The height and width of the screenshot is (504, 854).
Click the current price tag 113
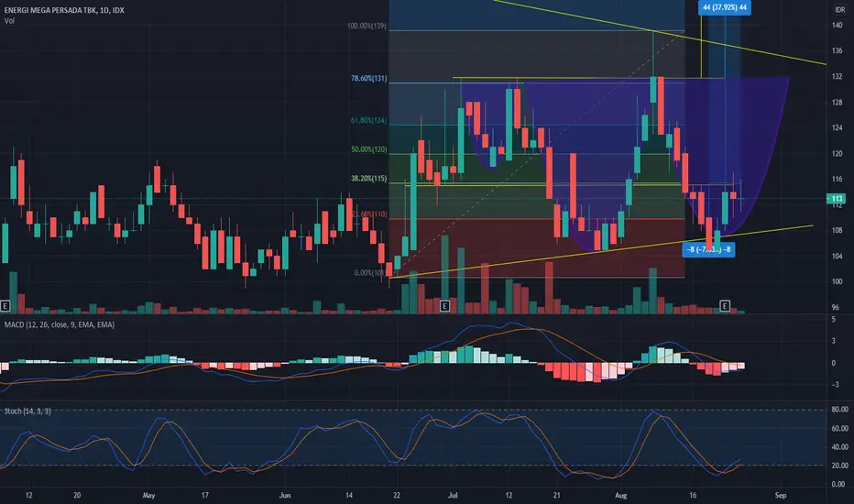coord(837,199)
